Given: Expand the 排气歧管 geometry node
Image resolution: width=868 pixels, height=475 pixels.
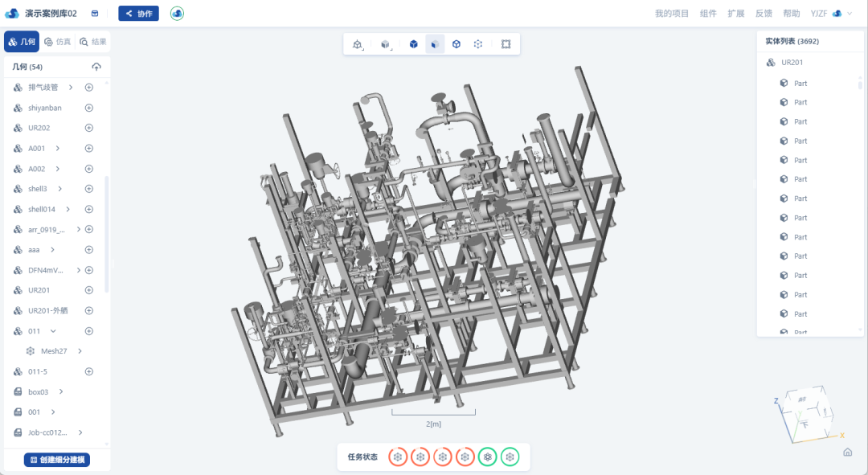Looking at the screenshot, I should 70,88.
